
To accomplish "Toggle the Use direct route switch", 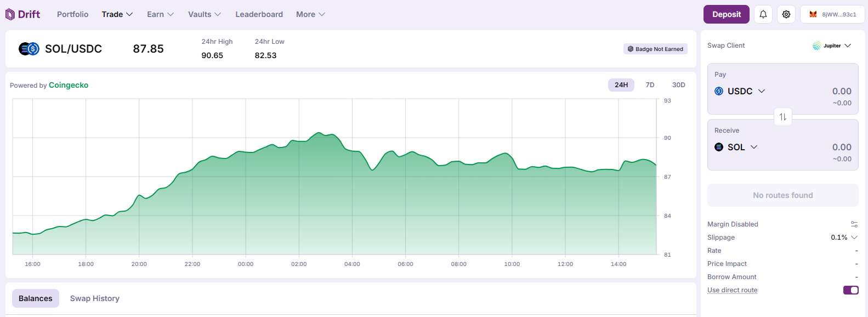I will click(850, 290).
